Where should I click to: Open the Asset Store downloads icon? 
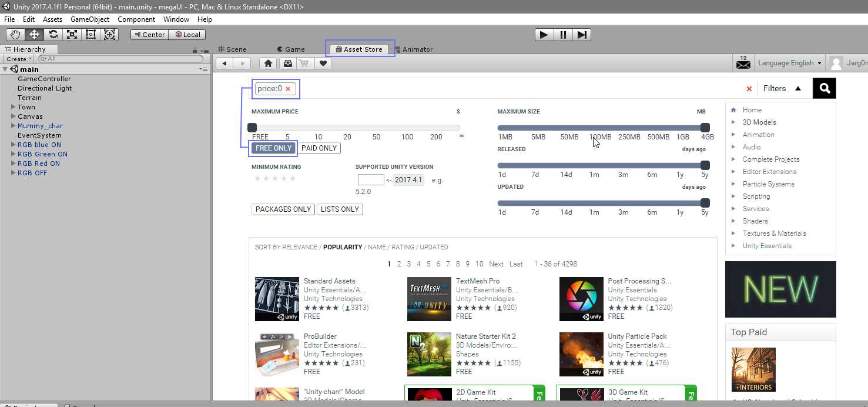[287, 64]
